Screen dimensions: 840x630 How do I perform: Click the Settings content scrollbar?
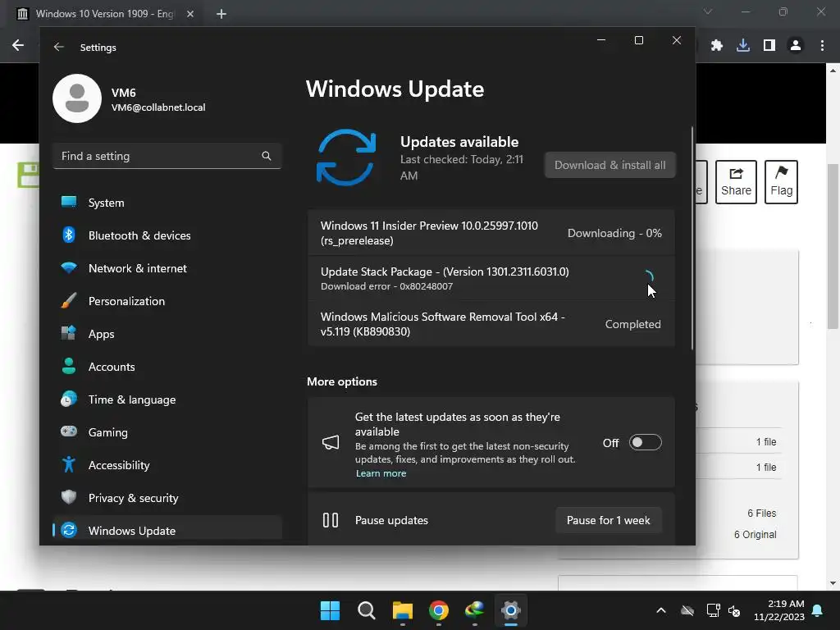click(692, 239)
